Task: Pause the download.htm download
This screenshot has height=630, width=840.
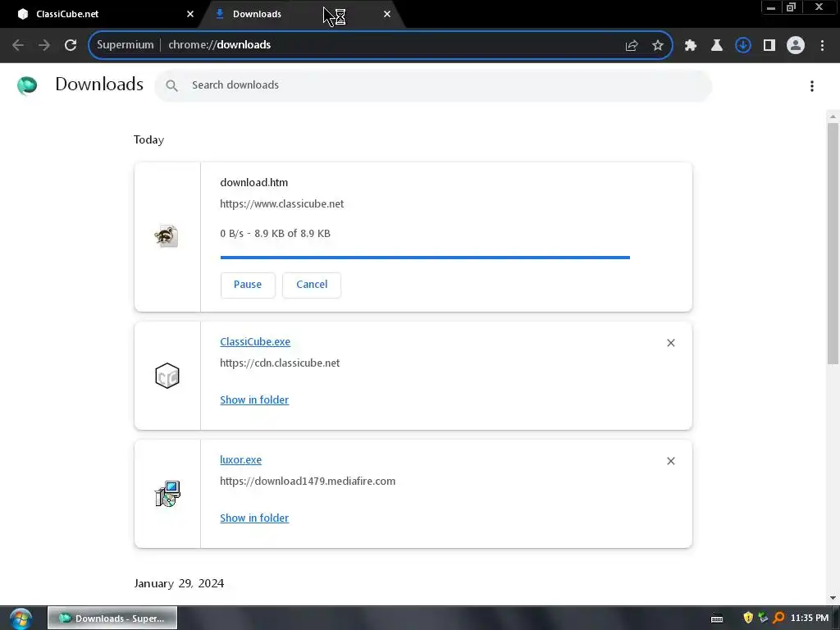Action: (248, 285)
